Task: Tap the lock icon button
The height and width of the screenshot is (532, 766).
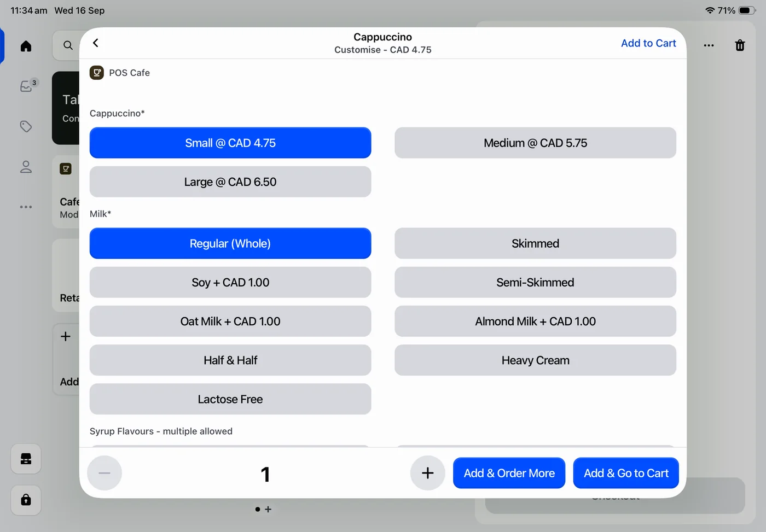Action: [26, 500]
